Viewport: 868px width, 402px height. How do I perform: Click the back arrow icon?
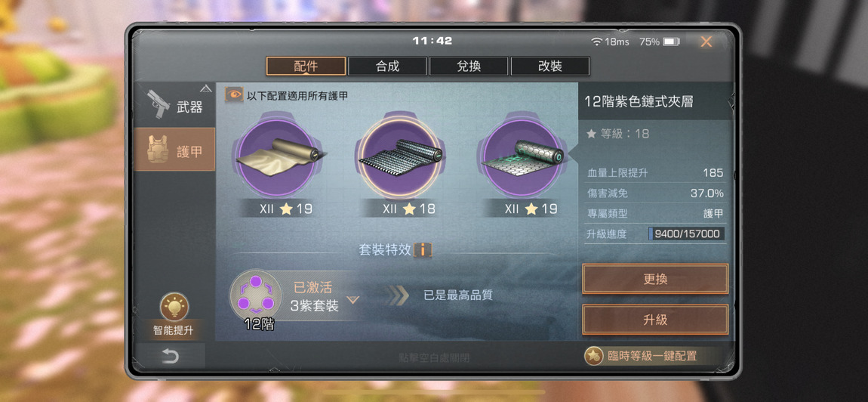pos(170,356)
